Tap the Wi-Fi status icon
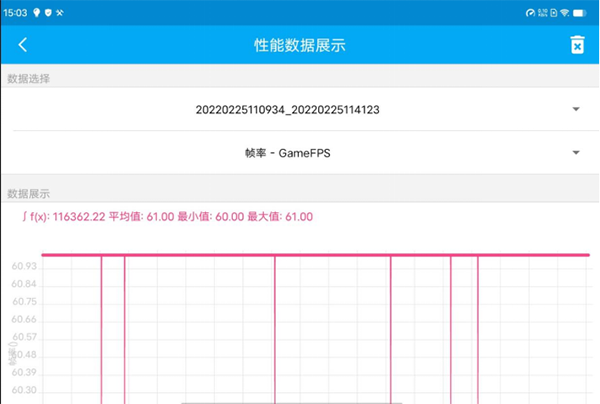This screenshot has height=404, width=600. coord(565,13)
